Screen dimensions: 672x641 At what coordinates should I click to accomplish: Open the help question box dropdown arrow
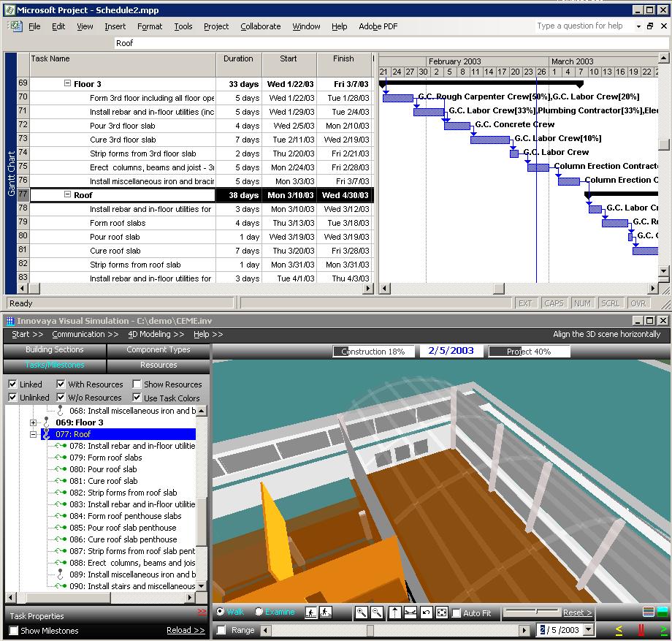click(638, 26)
